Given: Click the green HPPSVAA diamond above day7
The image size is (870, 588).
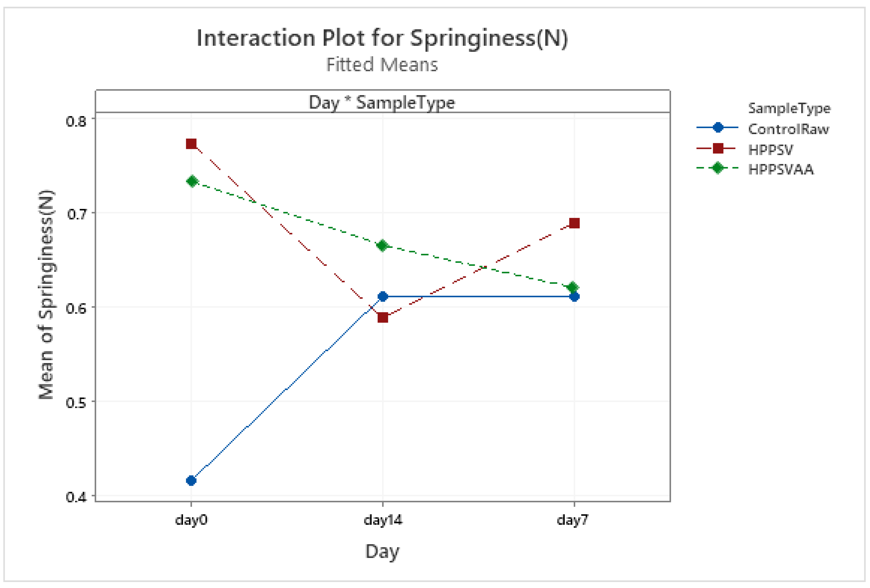Looking at the screenshot, I should [x=573, y=288].
